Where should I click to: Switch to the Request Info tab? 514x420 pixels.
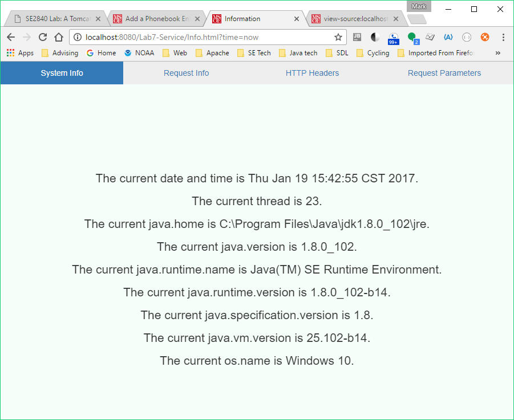(x=186, y=72)
